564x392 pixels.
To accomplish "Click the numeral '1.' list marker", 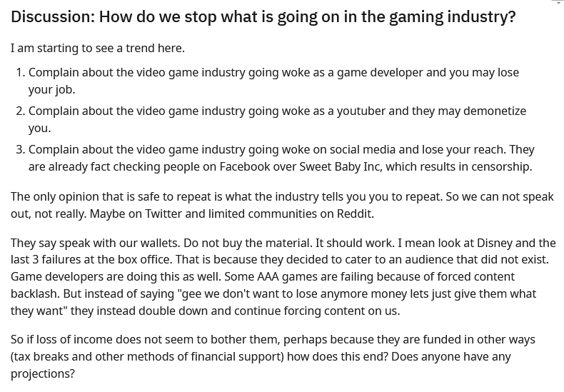I will [x=21, y=72].
